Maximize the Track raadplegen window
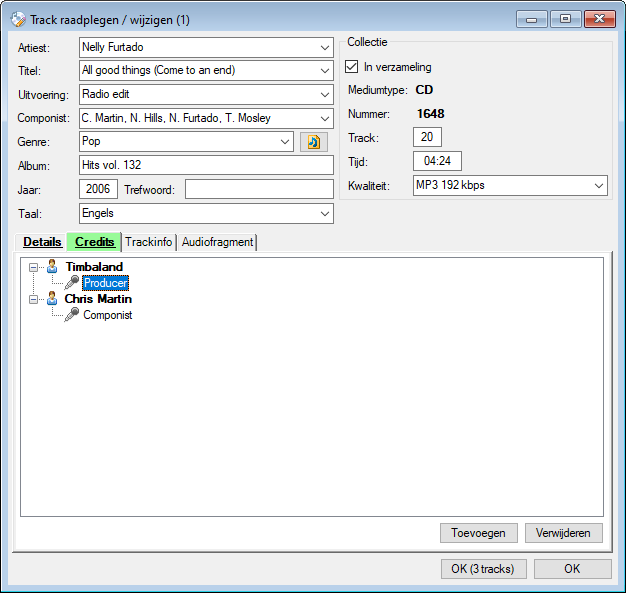Screen dimensions: 626x593 (565, 19)
